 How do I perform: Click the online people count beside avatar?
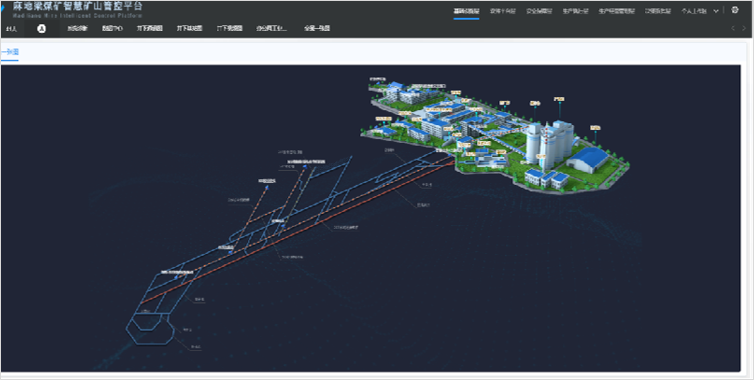(x=12, y=29)
